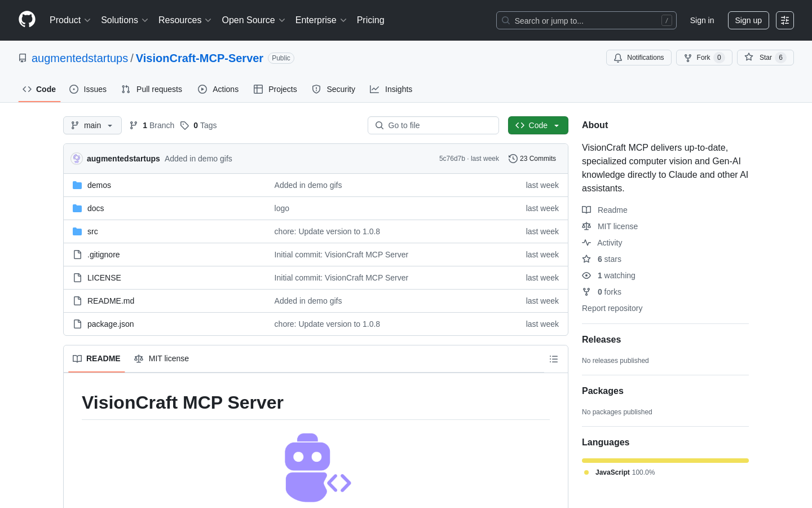Click the pulse icon beside Activity
The width and height of the screenshot is (812, 508).
[x=586, y=243]
